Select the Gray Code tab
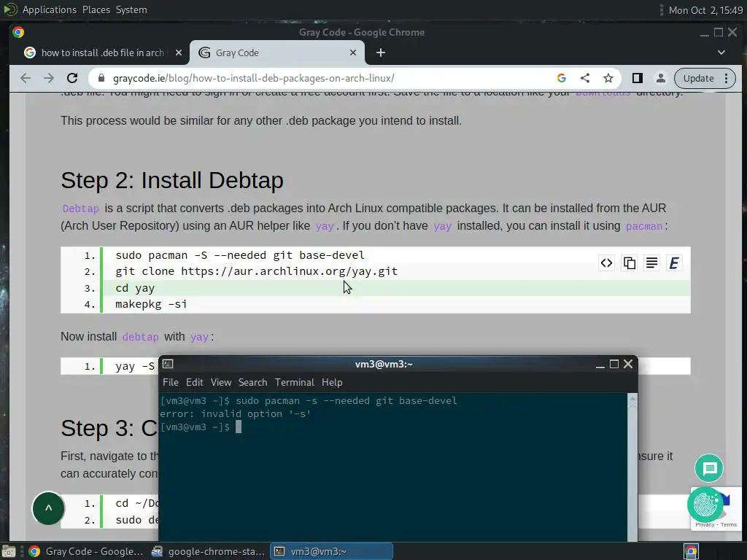Viewport: 747px width, 560px height. tap(277, 52)
